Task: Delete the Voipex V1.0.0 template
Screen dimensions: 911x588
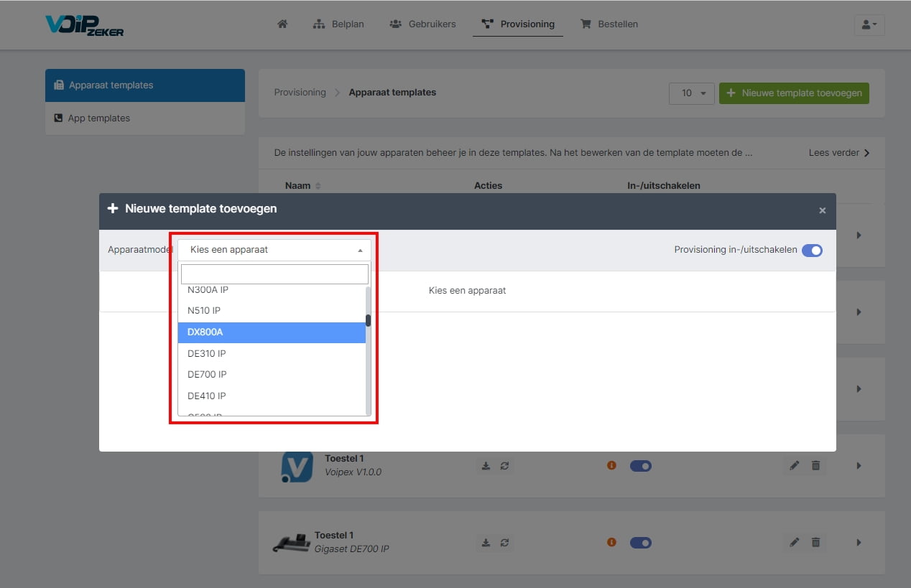Action: tap(815, 466)
